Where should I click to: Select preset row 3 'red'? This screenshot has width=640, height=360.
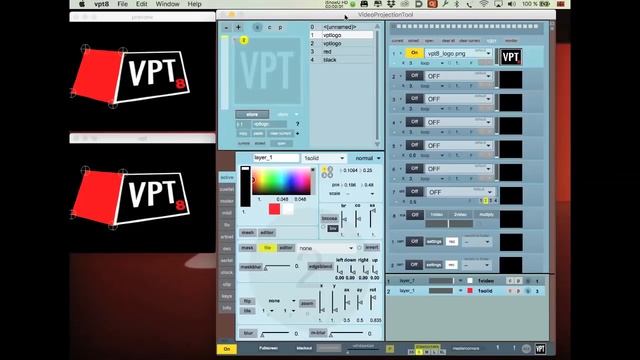tap(342, 52)
